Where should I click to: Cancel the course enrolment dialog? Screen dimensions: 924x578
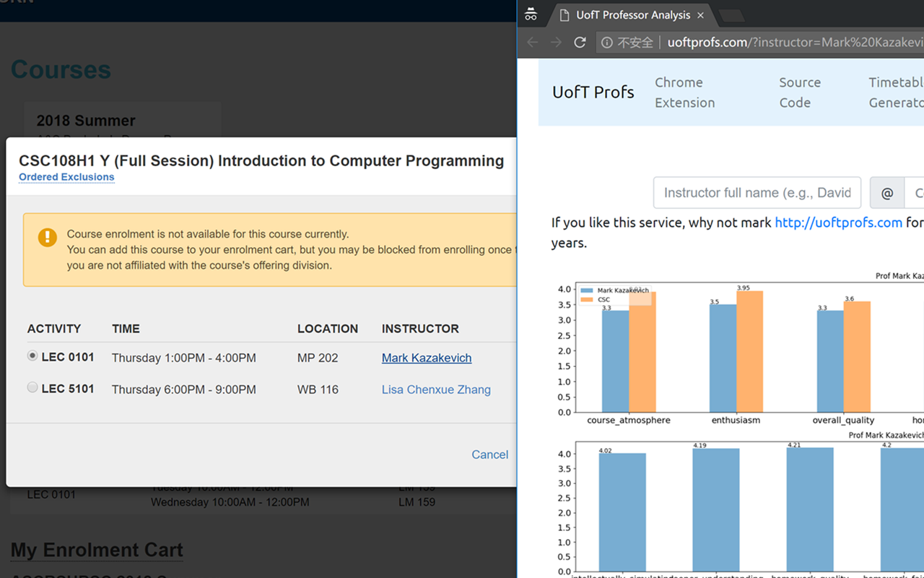pos(489,454)
